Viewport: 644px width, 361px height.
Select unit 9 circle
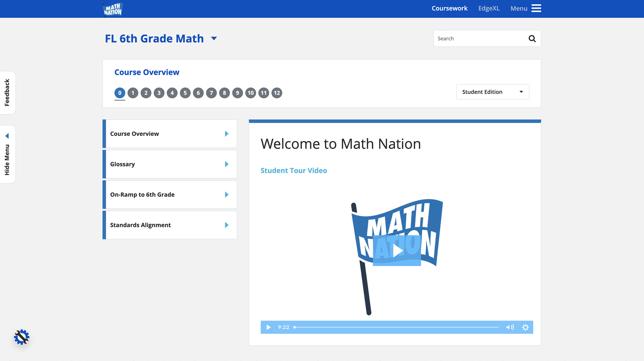(237, 93)
